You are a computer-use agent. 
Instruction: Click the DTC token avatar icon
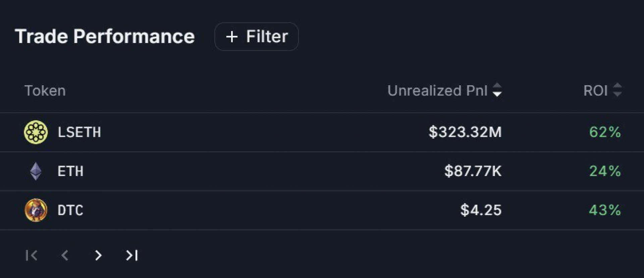click(36, 210)
